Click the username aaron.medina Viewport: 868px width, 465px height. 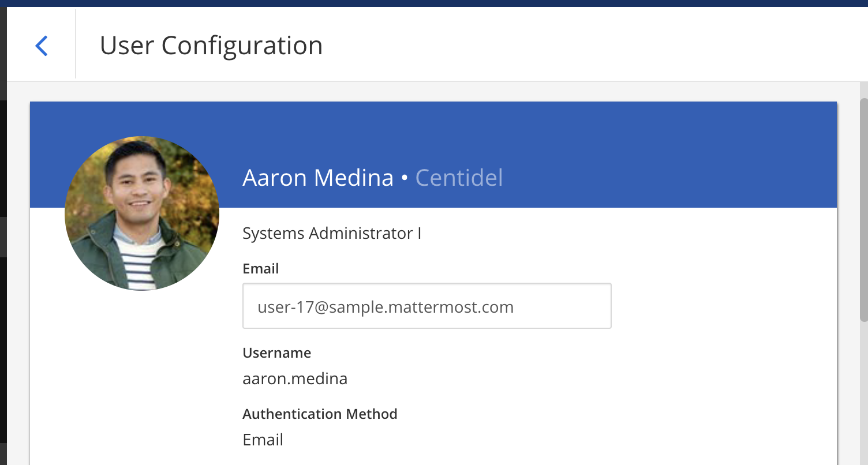tap(295, 378)
